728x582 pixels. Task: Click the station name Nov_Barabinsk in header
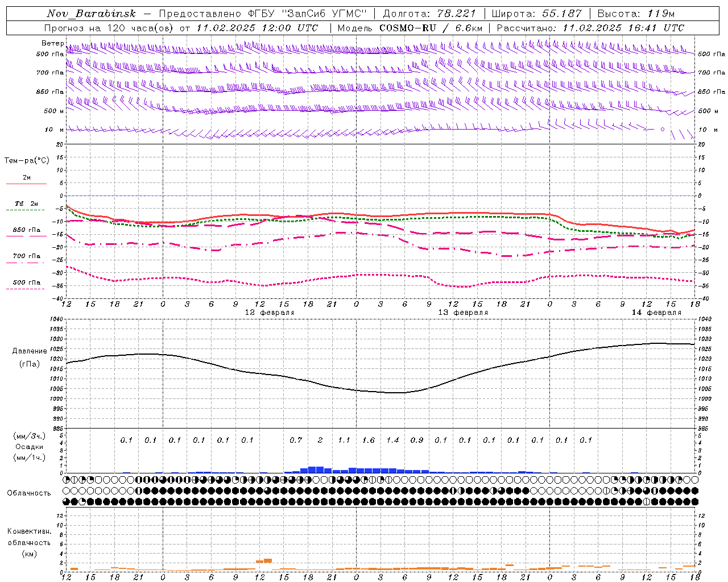[92, 14]
